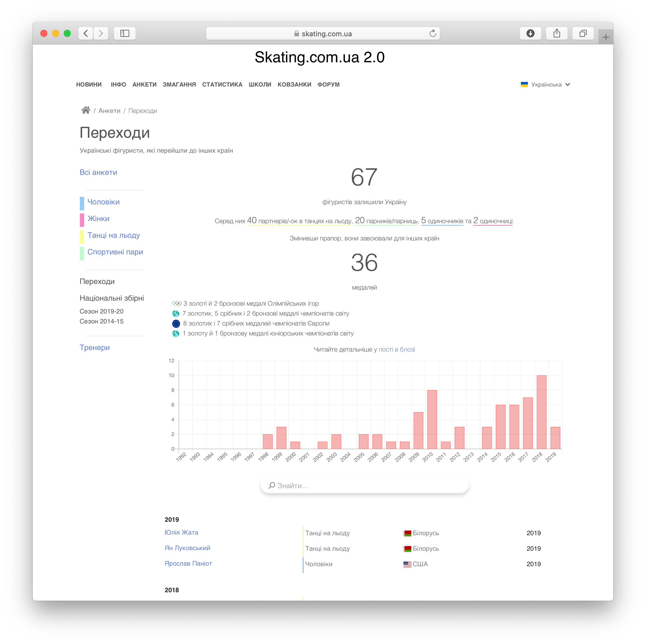646x644 pixels.
Task: Click the pink Жінки color swatch
Action: [82, 220]
